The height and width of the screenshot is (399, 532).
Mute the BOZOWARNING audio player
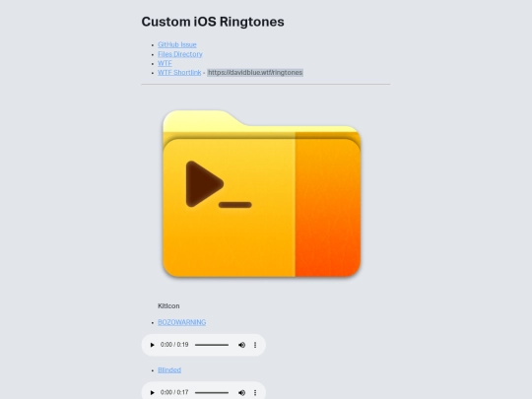click(x=241, y=345)
